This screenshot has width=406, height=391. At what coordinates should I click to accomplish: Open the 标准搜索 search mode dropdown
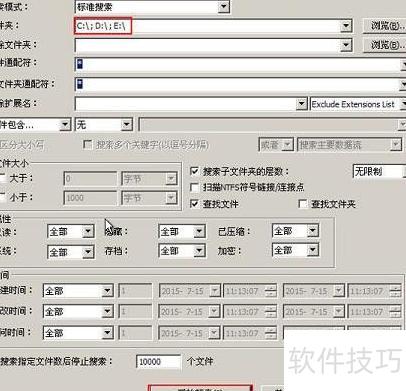(x=224, y=6)
